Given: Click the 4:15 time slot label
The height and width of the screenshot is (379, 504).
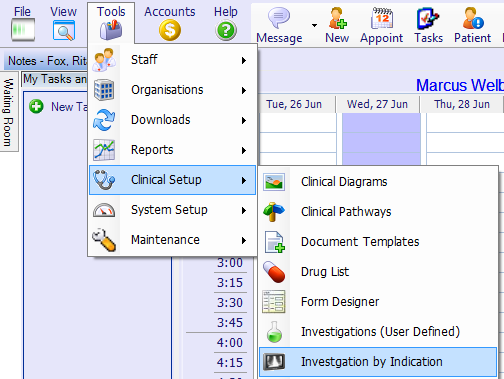Looking at the screenshot, I should tap(230, 363).
